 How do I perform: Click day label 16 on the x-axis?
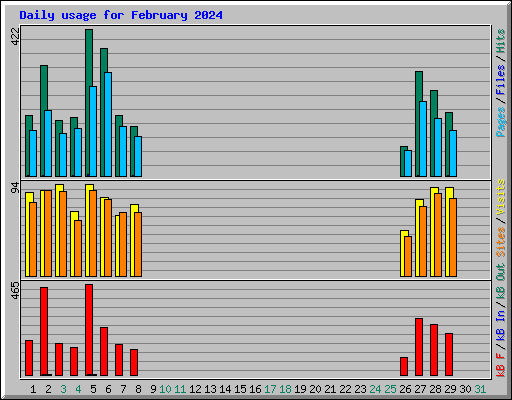255,389
